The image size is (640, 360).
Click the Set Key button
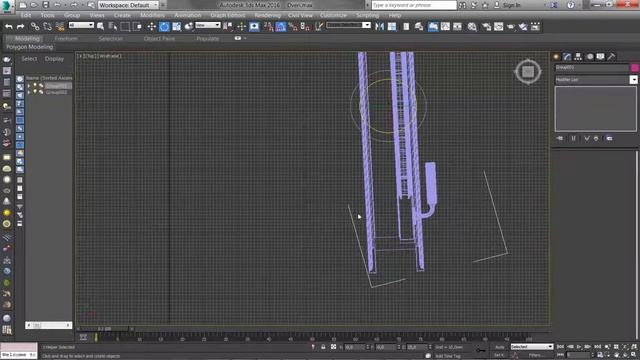click(499, 355)
